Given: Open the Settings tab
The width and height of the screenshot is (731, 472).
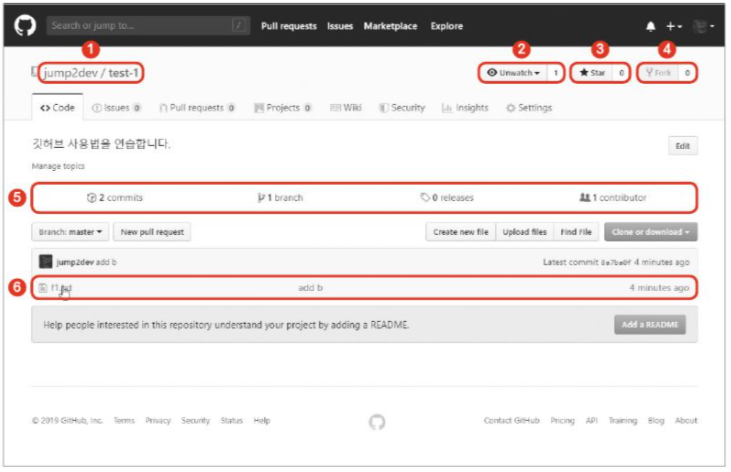Looking at the screenshot, I should pyautogui.click(x=529, y=108).
